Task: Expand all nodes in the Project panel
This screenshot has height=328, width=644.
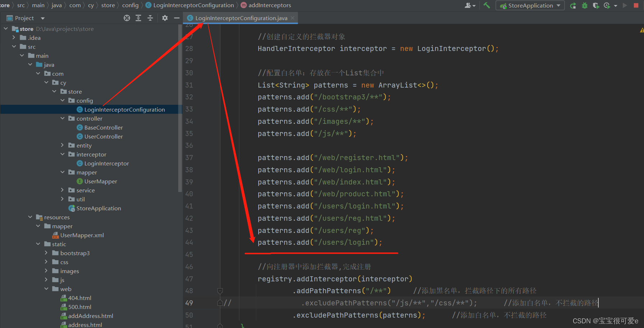Action: 138,18
